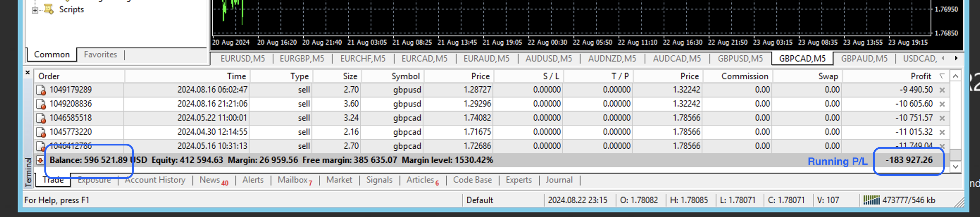Click profit value -10 605.60
The height and width of the screenshot is (217, 980).
click(913, 104)
